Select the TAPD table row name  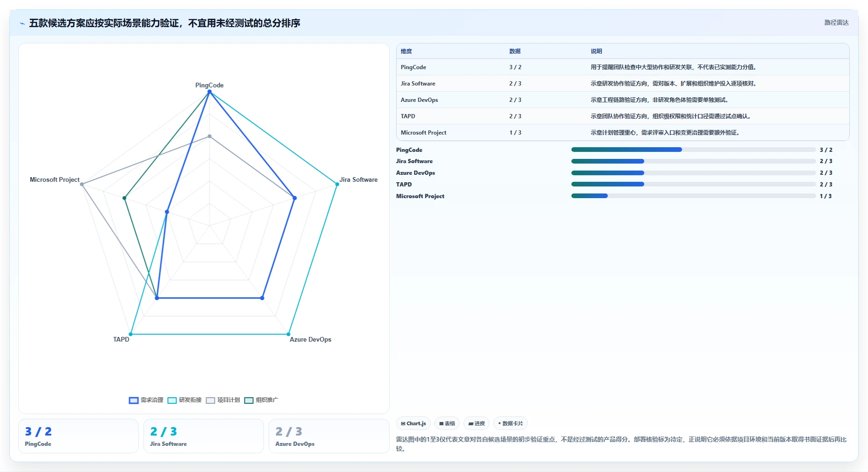pos(408,116)
